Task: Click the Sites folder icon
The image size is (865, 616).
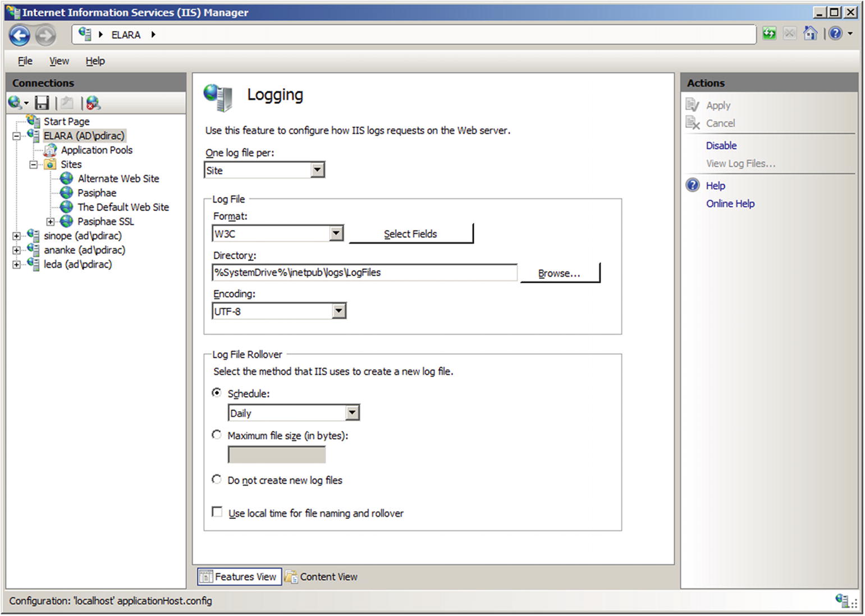Action: (51, 164)
